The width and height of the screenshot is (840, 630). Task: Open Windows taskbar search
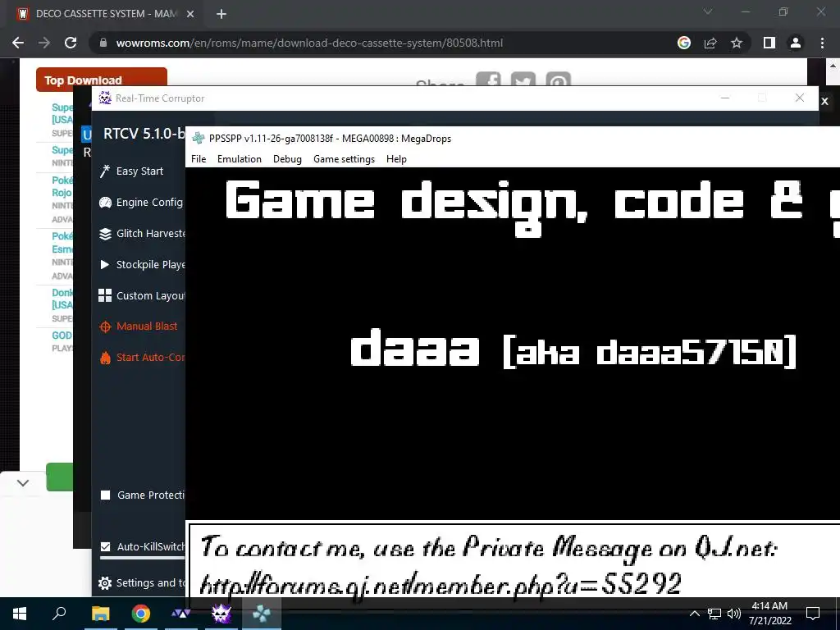[x=59, y=613]
